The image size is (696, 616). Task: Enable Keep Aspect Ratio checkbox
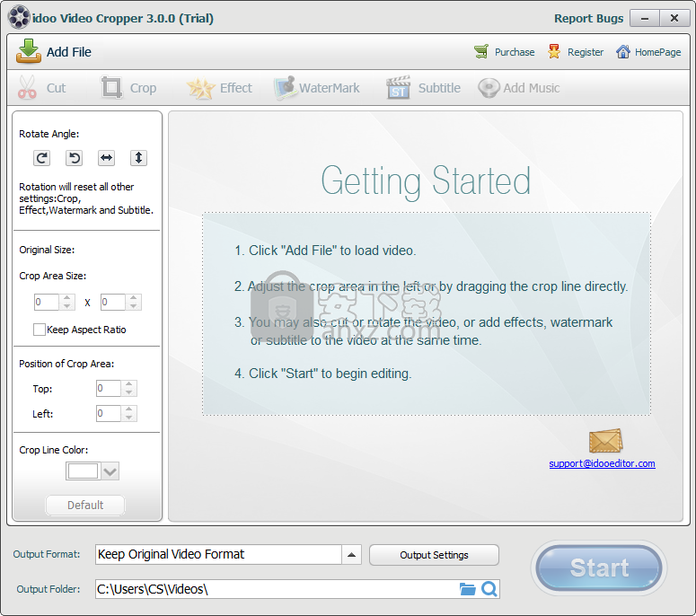point(39,330)
